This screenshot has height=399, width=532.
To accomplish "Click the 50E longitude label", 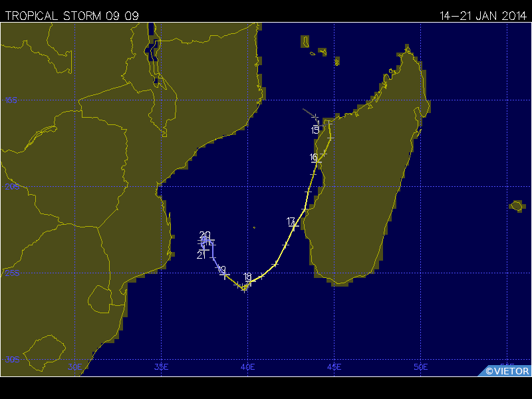I will coord(421,367).
